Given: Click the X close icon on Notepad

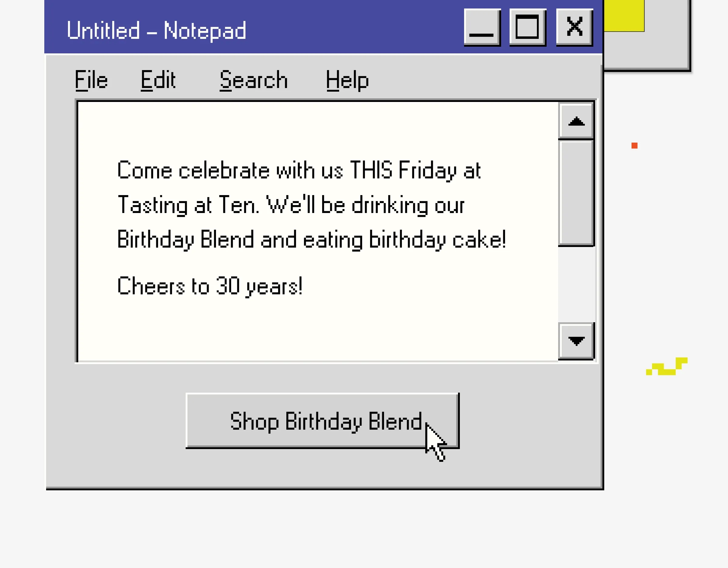Looking at the screenshot, I should point(574,27).
